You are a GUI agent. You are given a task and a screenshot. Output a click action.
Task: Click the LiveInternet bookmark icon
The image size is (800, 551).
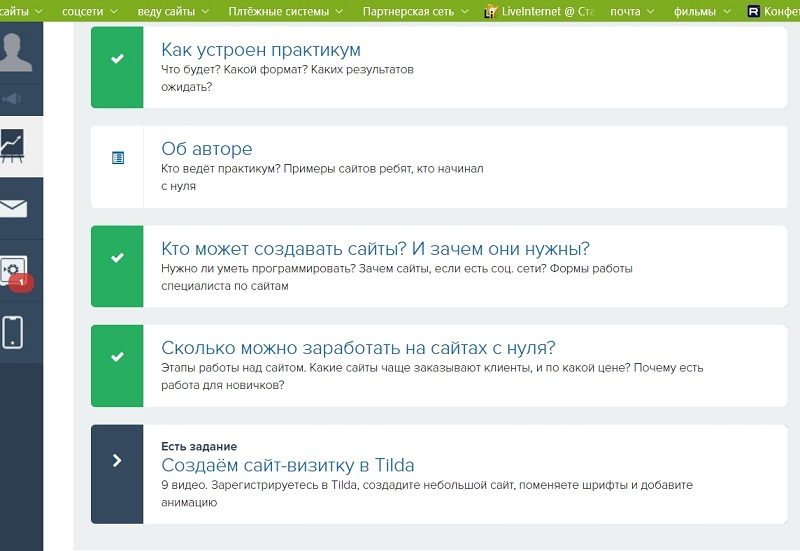[x=490, y=11]
